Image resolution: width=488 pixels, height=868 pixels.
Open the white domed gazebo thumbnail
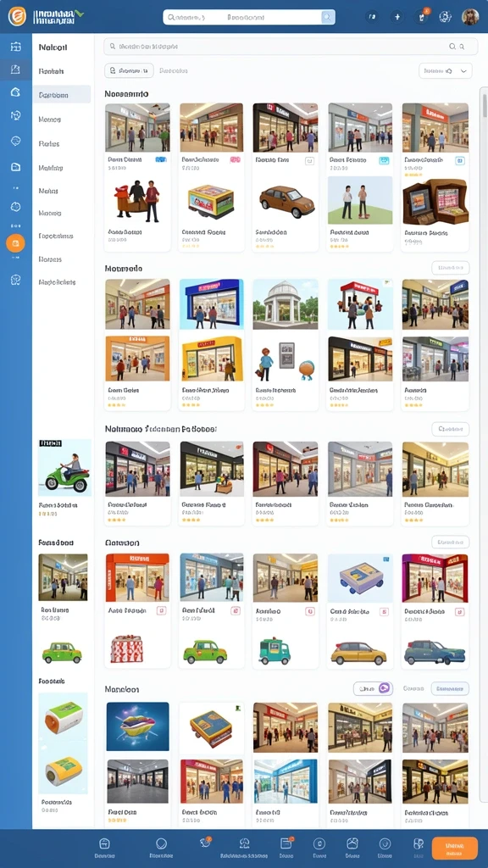coord(286,304)
